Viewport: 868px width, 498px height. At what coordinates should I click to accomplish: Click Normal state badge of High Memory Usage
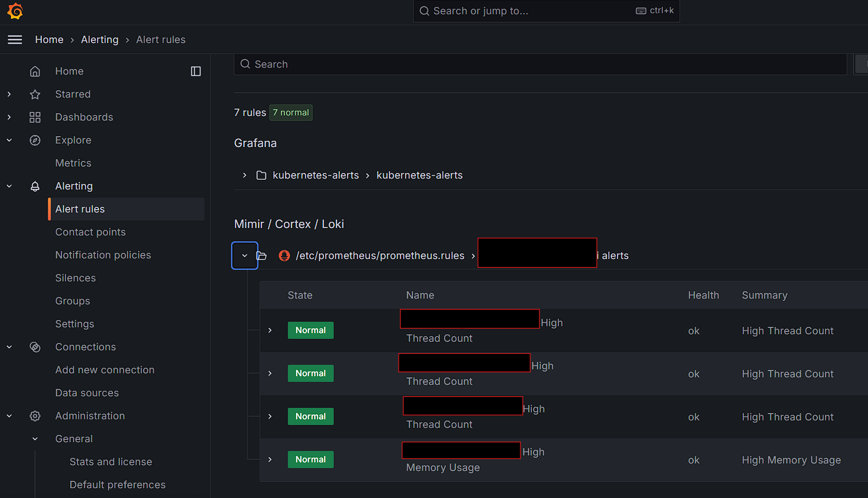tap(311, 460)
